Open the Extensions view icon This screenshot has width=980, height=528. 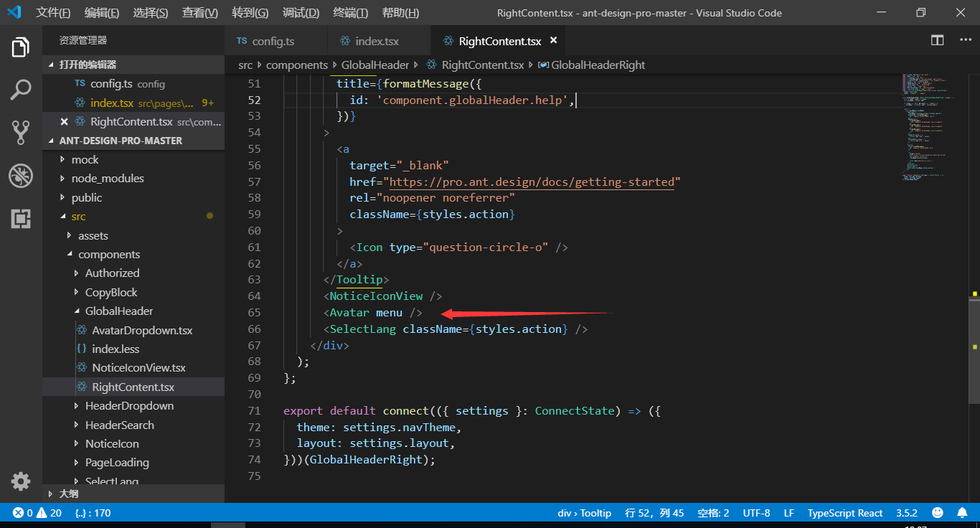(21, 219)
